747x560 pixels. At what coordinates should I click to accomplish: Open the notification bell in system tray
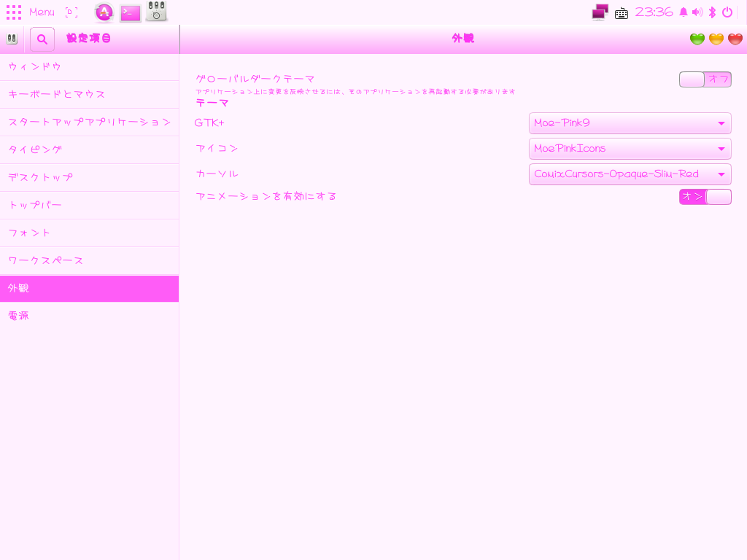(x=684, y=12)
